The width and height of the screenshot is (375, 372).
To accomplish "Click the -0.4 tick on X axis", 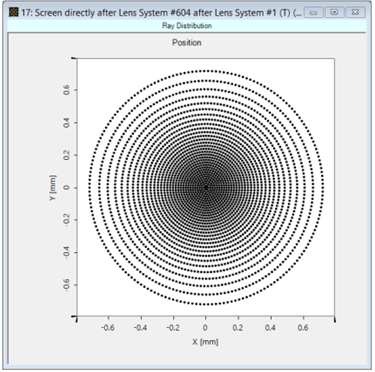I will click(140, 328).
